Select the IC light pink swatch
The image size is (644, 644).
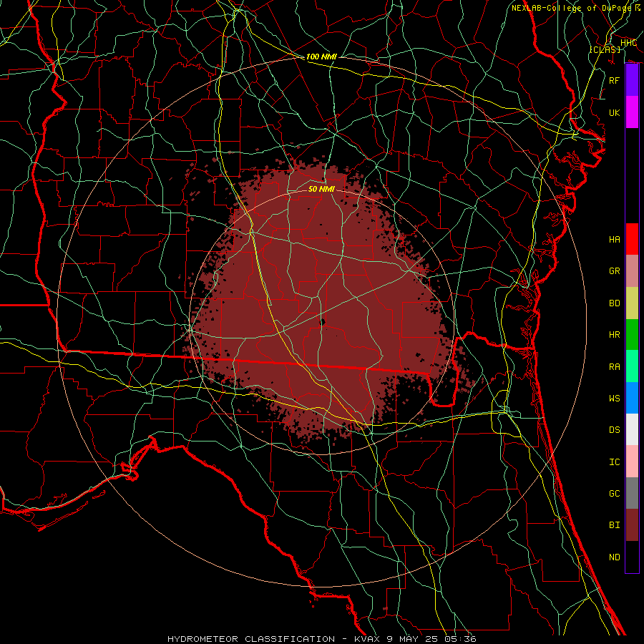click(x=632, y=462)
